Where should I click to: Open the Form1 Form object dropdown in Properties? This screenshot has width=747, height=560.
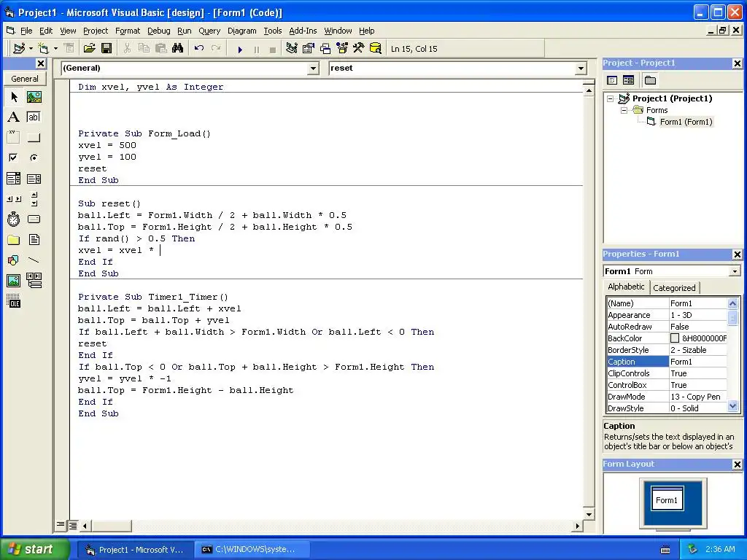(x=734, y=271)
